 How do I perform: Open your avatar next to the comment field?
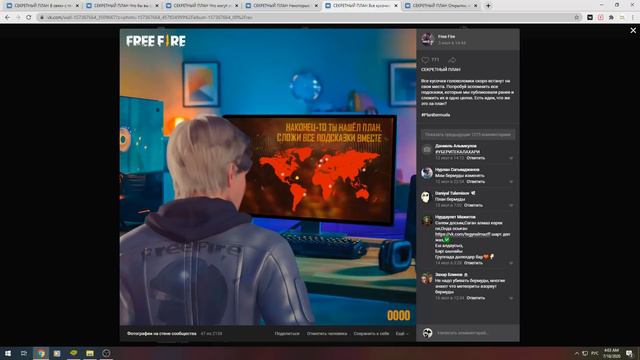coord(427,333)
